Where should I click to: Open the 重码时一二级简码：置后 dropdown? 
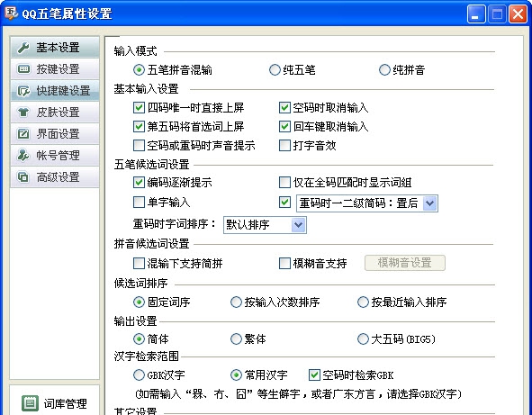coord(367,203)
